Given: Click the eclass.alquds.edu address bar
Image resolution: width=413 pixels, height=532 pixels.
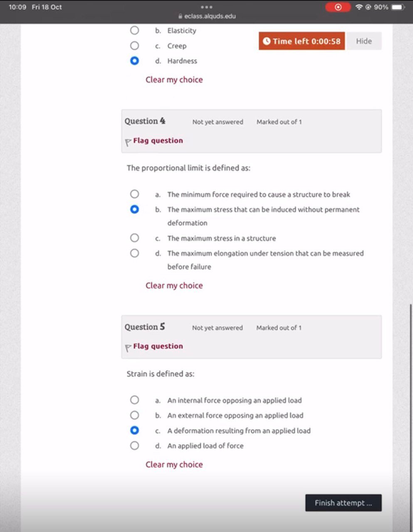Looking at the screenshot, I should (210, 17).
